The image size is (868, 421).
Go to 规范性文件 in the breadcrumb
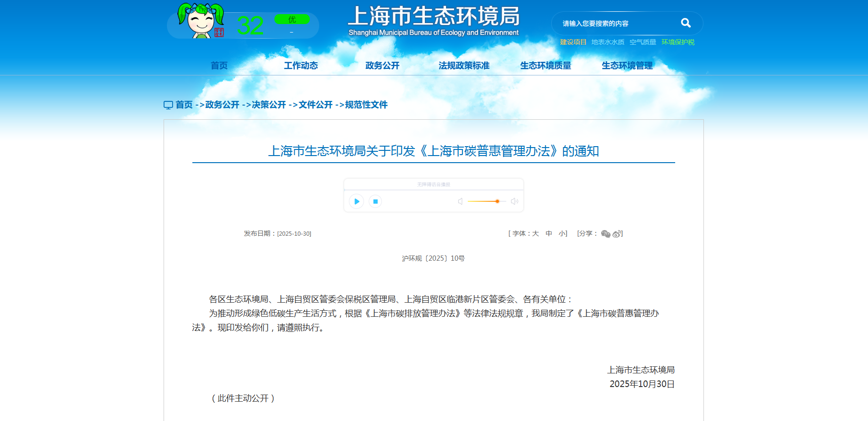click(366, 105)
